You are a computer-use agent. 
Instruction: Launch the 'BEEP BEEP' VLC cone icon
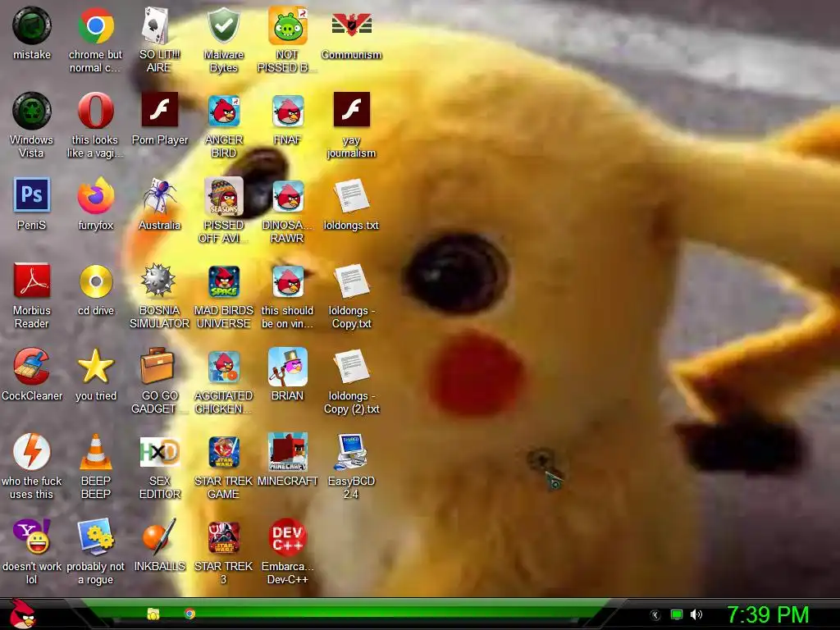[95, 452]
